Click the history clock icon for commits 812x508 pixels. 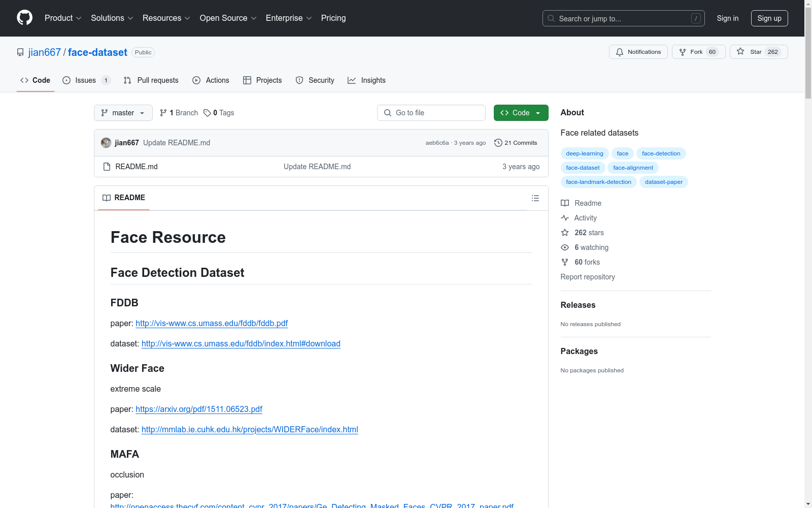498,143
